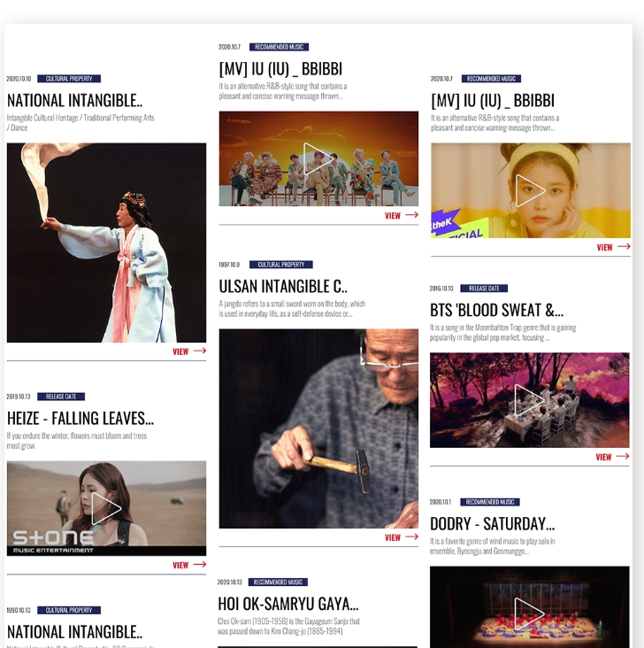644x648 pixels.
Task: Play the Heize Falling Leaves video
Action: click(x=106, y=508)
